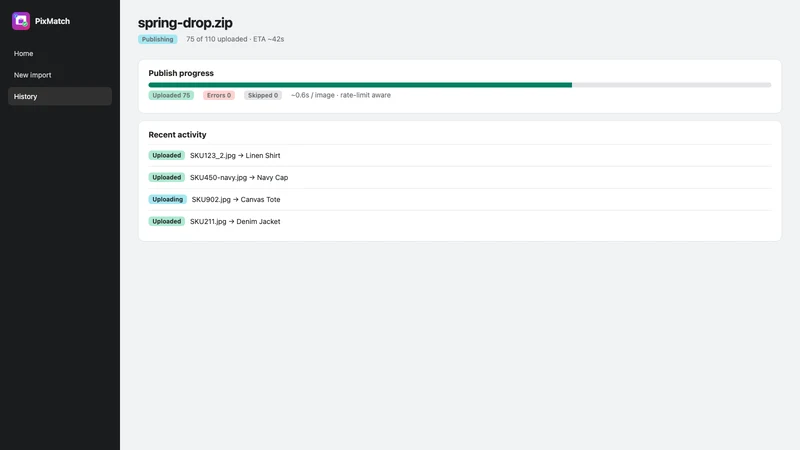Go to New import

coord(60,75)
